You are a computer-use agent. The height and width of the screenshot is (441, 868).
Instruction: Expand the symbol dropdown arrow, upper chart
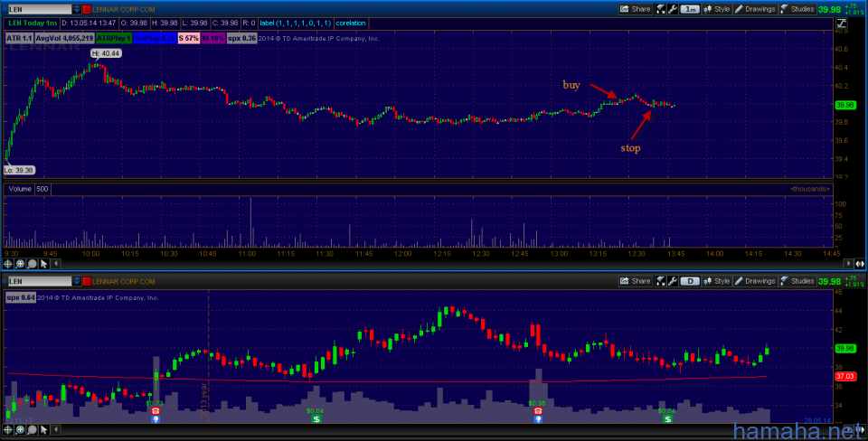(x=76, y=9)
